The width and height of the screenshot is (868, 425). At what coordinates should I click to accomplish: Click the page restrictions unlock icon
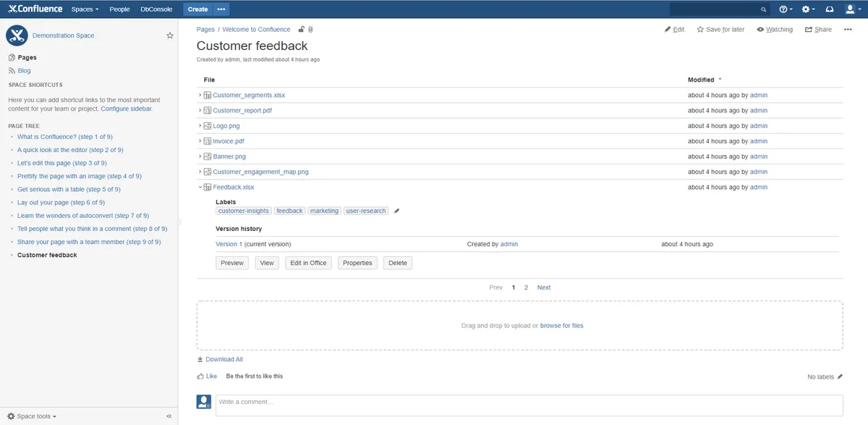pos(301,30)
